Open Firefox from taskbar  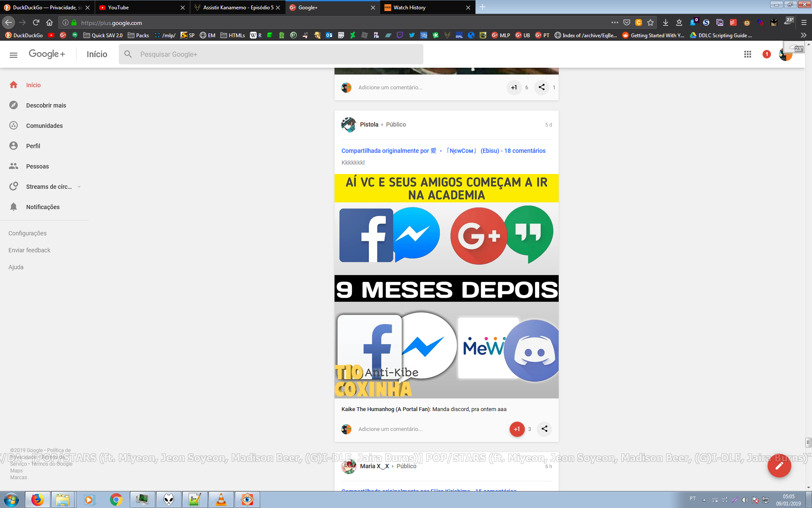click(38, 500)
